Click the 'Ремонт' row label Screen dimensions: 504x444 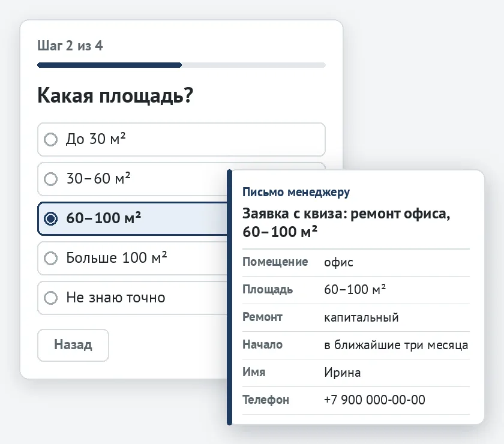coord(262,317)
